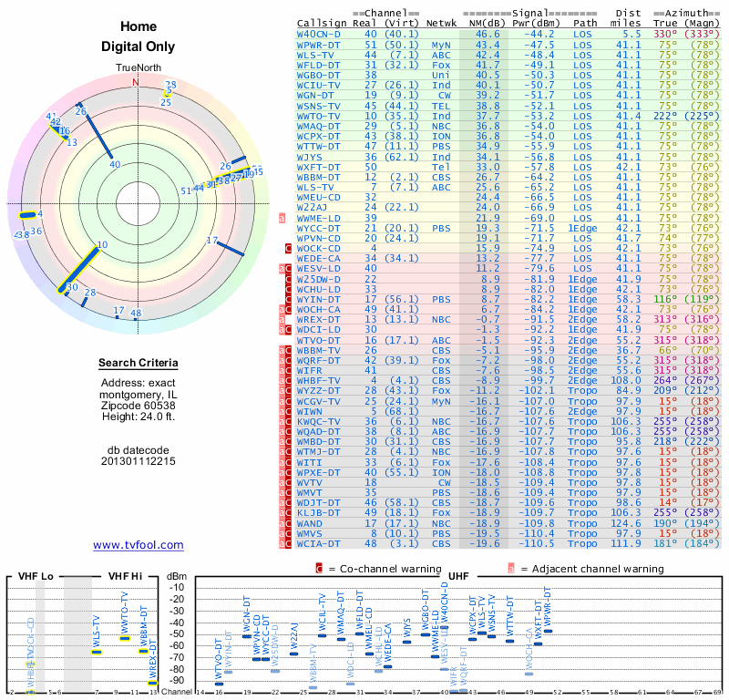
Task: Click co-channel warning icon next to WYIN-DT
Action: 288,298
